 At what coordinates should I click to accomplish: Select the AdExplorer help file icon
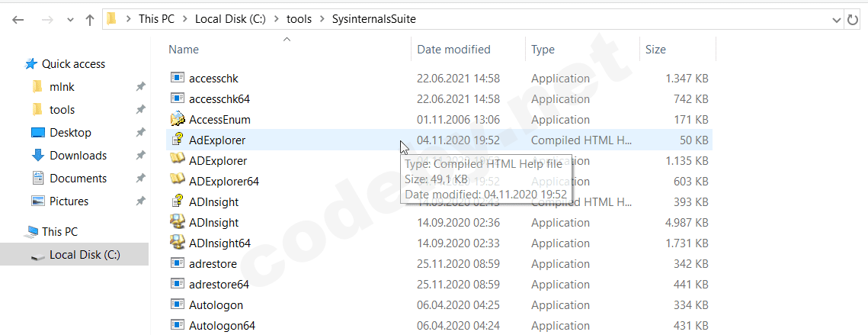coord(178,140)
